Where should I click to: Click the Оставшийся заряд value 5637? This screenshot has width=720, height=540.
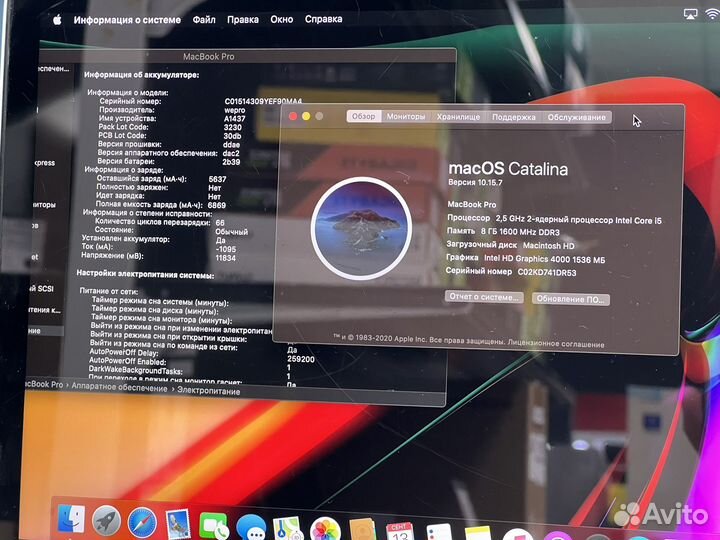217,179
